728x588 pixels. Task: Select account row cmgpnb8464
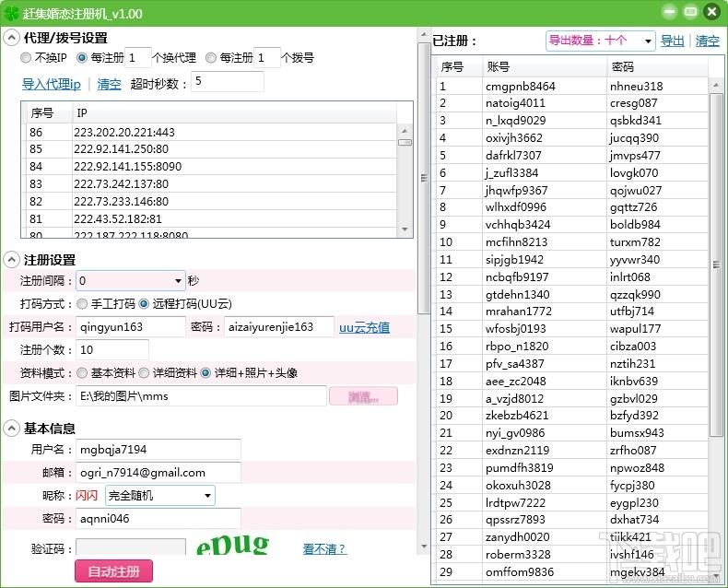572,87
